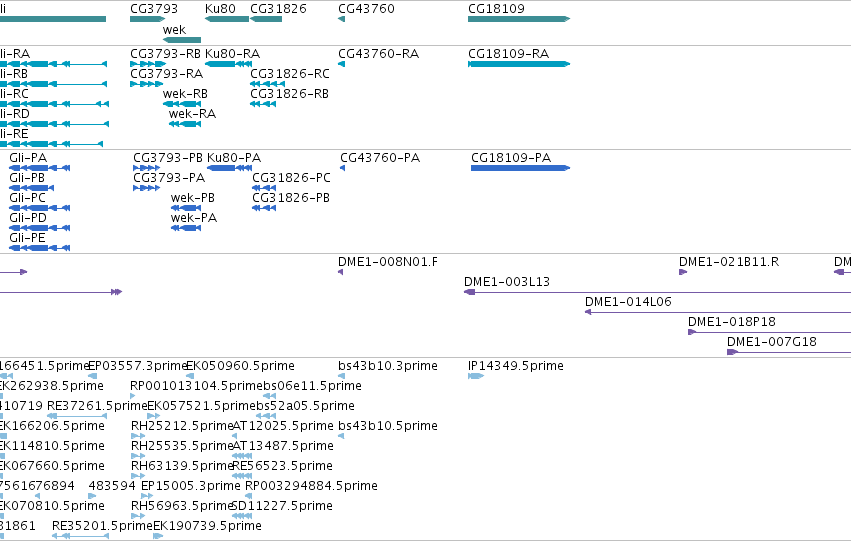The image size is (851, 541).
Task: Open the CG3793-RB transcript label
Action: tap(166, 54)
